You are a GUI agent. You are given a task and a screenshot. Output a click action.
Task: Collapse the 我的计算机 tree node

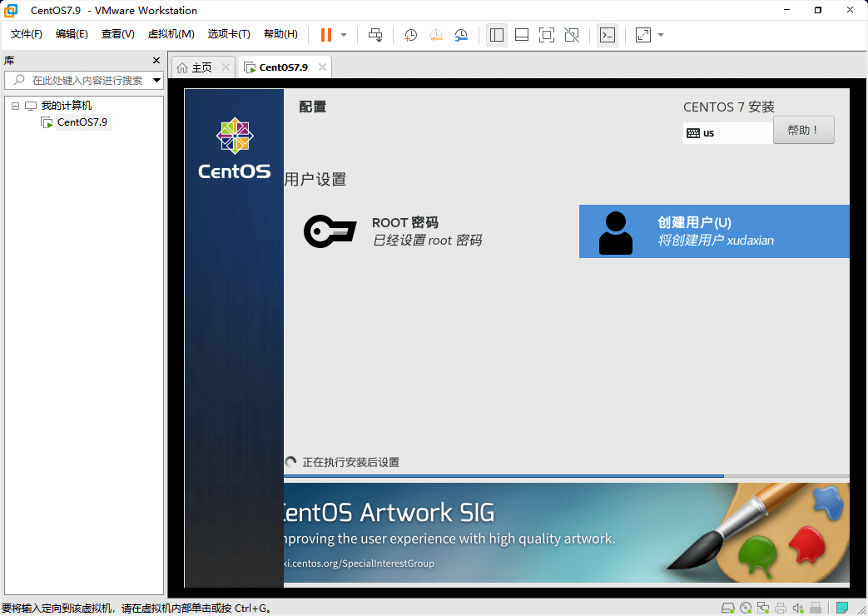[x=16, y=106]
